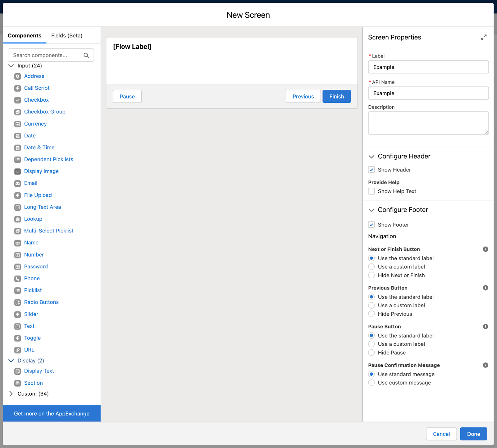Select the Email component icon
Image resolution: width=497 pixels, height=448 pixels.
[17, 183]
